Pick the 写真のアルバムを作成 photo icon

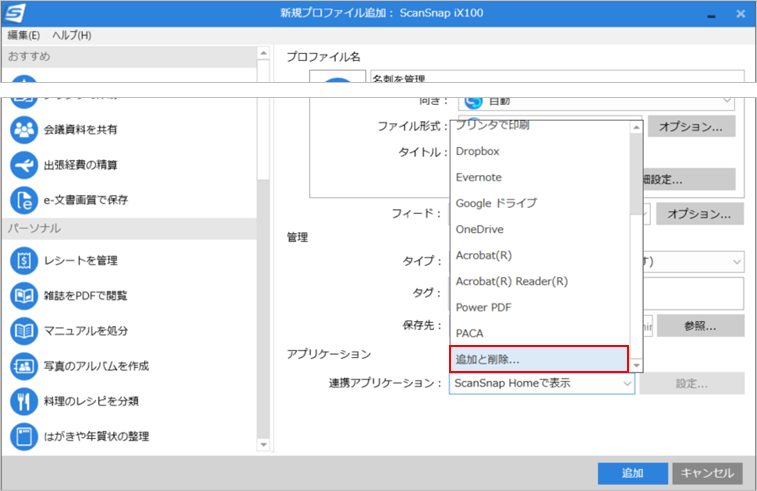24,366
